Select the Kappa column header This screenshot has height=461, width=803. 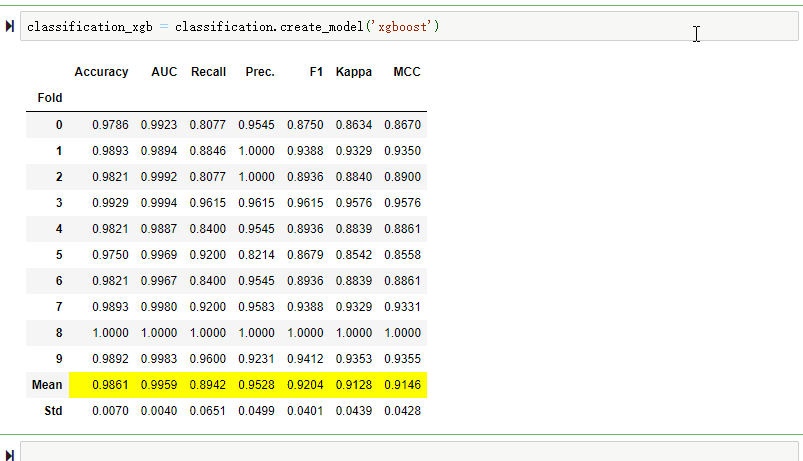[354, 72]
